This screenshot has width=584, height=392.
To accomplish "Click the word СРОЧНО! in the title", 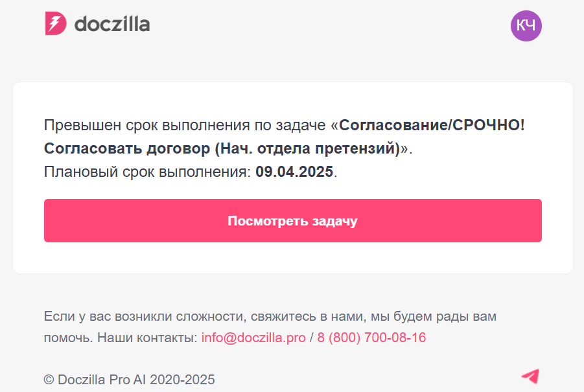I will click(488, 125).
